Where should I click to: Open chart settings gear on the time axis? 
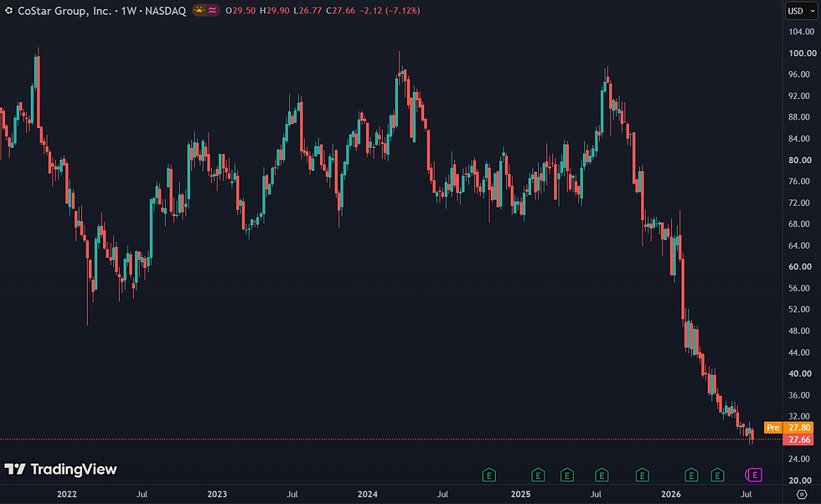pyautogui.click(x=802, y=494)
